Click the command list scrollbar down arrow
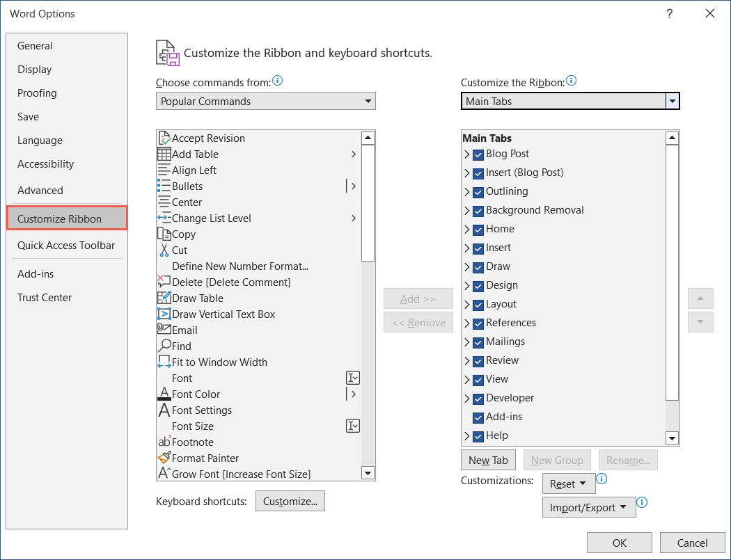This screenshot has height=560, width=731. tap(368, 473)
